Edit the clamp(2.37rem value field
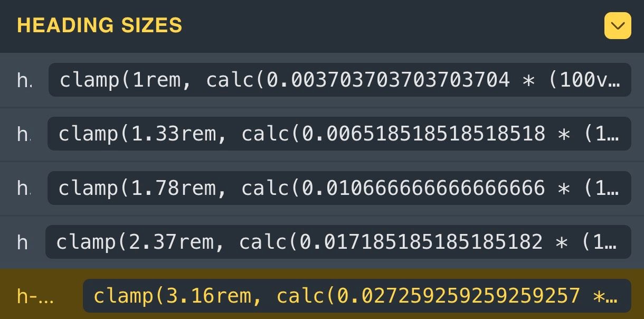644x319 pixels. [x=338, y=242]
